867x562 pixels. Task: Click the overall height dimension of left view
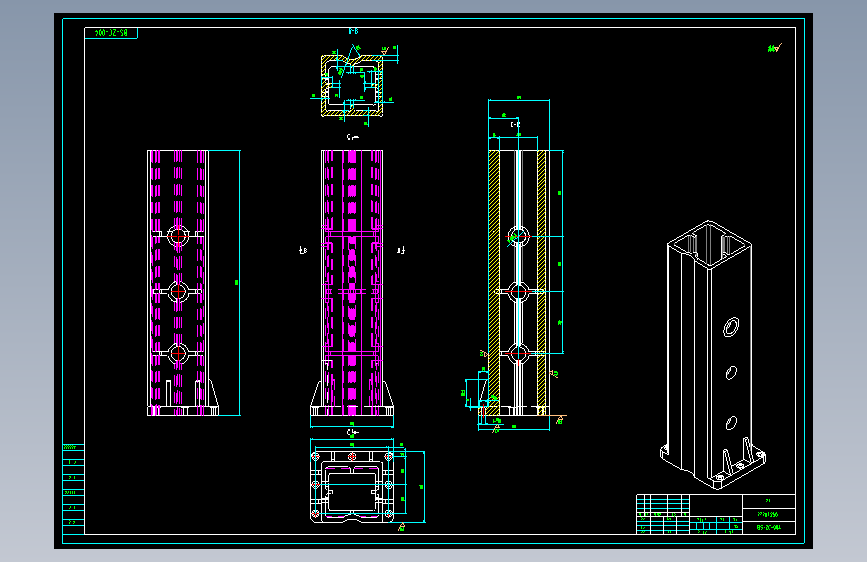point(237,283)
